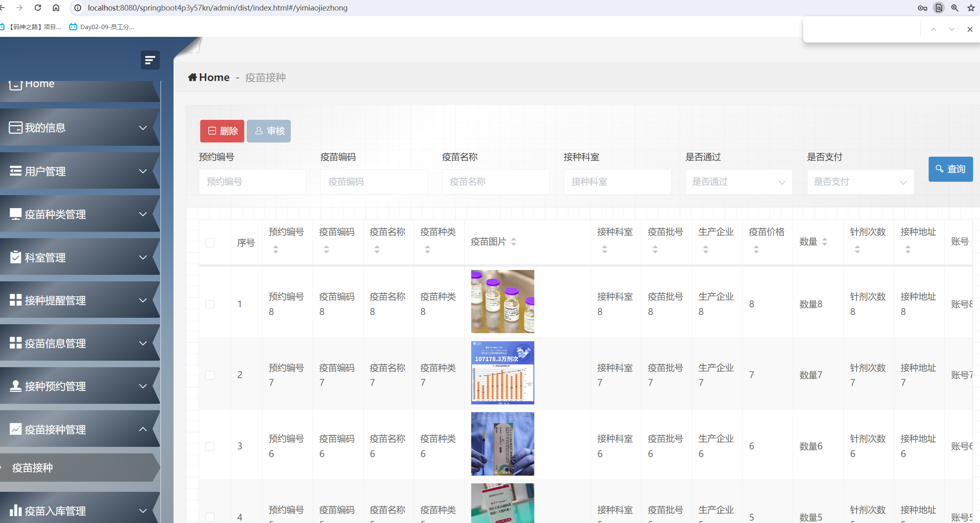Check the row 3 checkbox for 预约编号6
980x523 pixels.
pyautogui.click(x=210, y=446)
